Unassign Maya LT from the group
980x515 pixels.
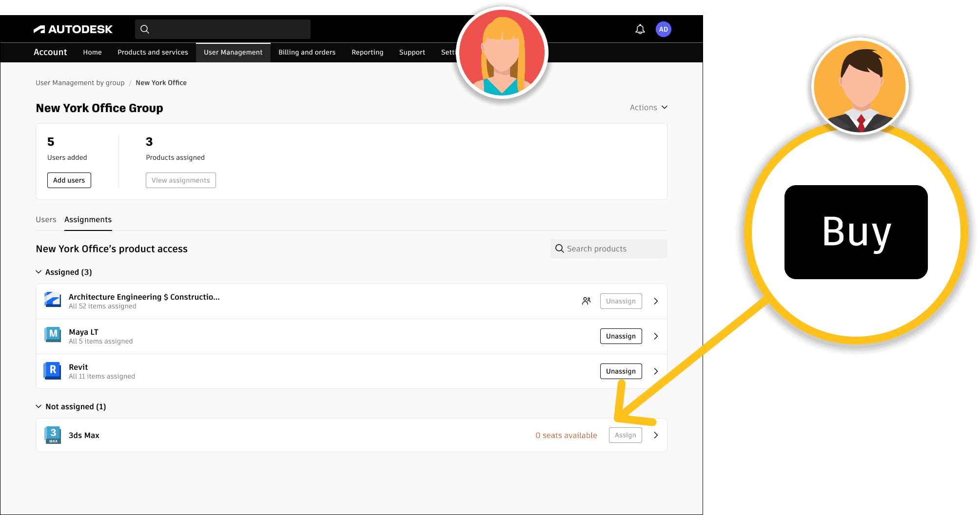(621, 336)
